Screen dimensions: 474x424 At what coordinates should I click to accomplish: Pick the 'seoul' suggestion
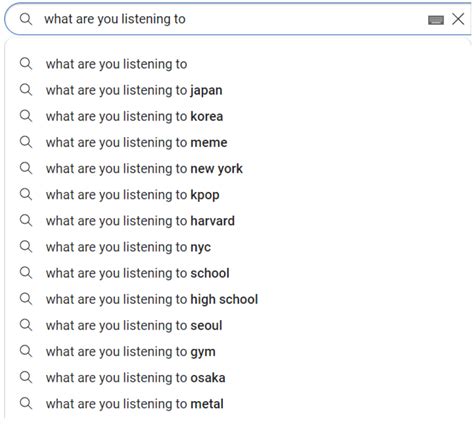[x=238, y=325]
